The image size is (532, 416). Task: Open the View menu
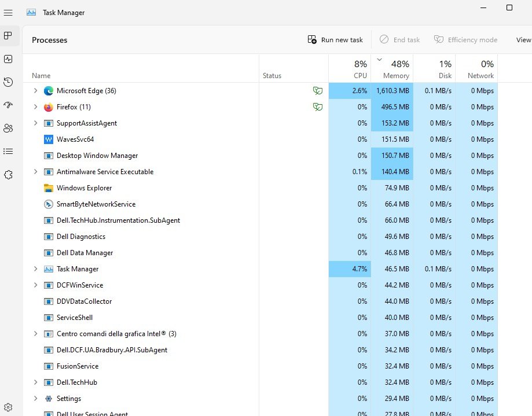[523, 40]
